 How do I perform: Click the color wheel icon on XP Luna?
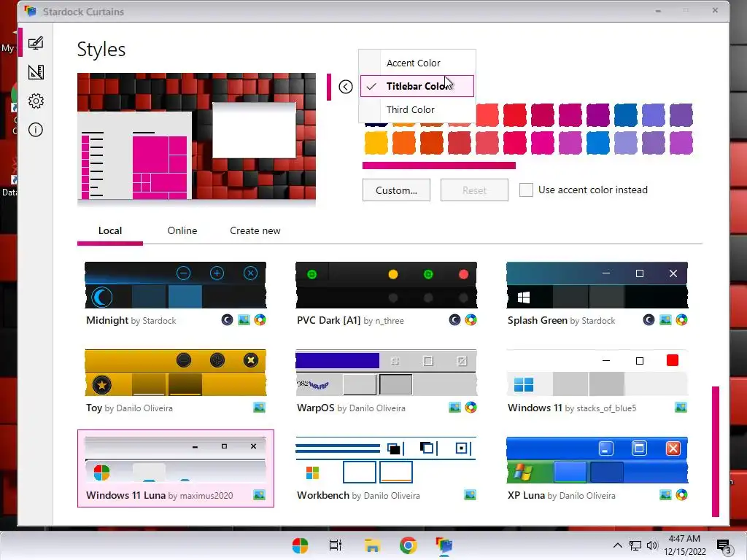[681, 495]
